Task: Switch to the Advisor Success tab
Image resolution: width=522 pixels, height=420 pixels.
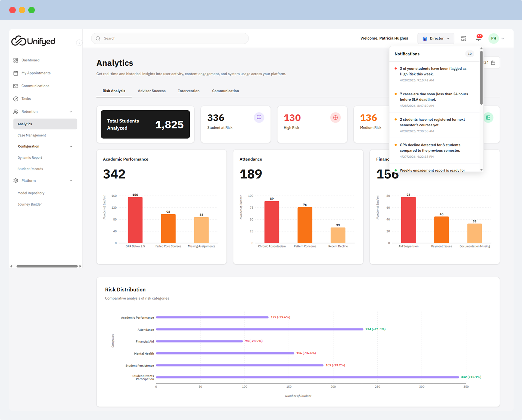Action: [152, 91]
